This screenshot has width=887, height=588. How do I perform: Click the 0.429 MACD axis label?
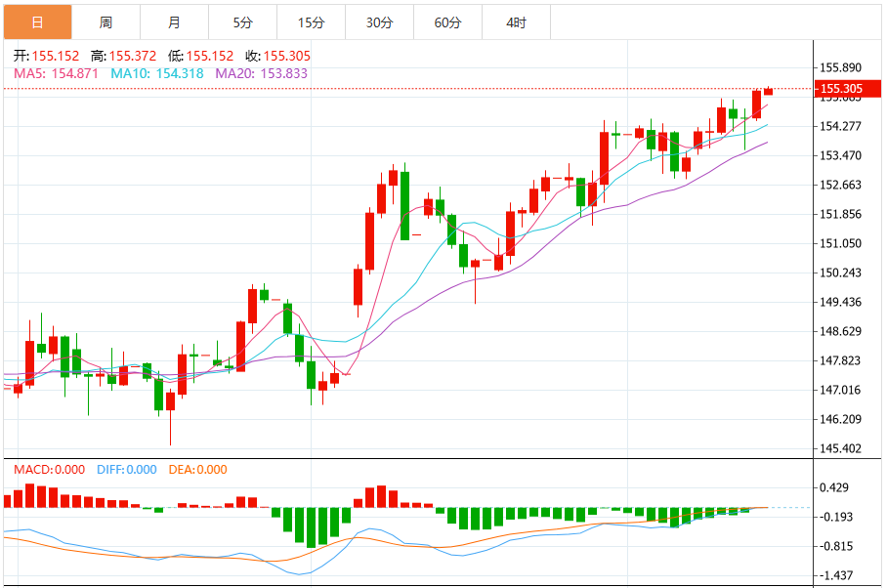[x=834, y=487]
